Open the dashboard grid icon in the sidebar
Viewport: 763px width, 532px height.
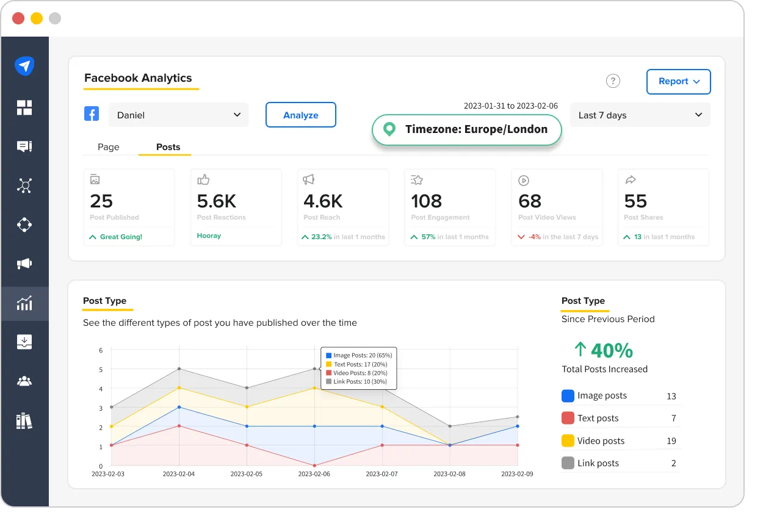click(x=24, y=107)
